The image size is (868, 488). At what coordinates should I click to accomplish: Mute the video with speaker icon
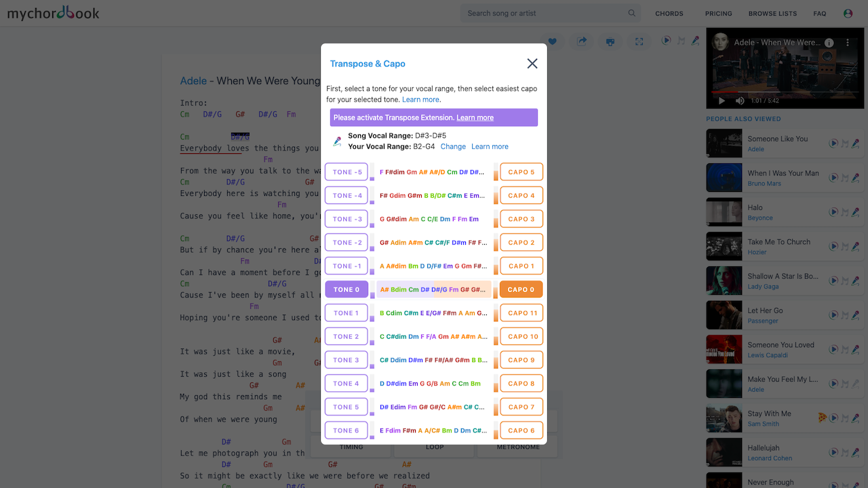coord(740,101)
